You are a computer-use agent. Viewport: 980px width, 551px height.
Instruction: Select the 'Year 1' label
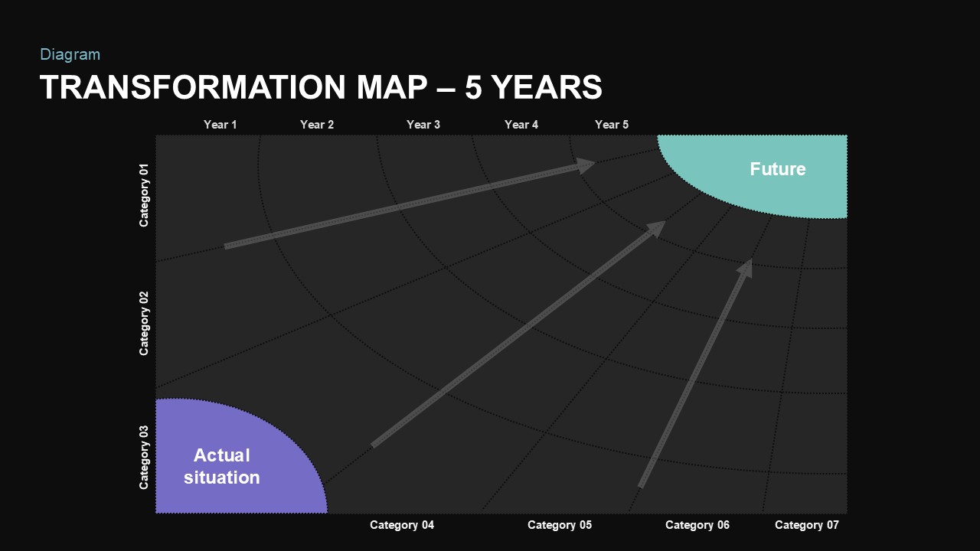pyautogui.click(x=220, y=124)
